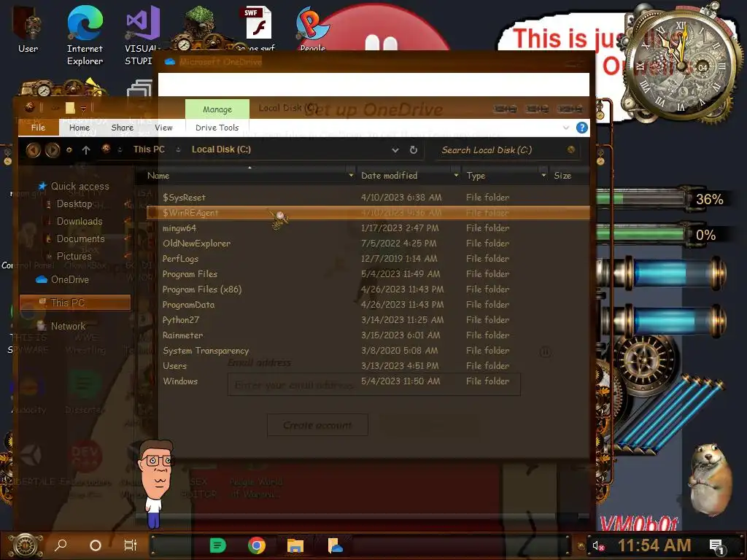Open the File ribbon tab
Viewport: 747px width, 560px height.
38,128
